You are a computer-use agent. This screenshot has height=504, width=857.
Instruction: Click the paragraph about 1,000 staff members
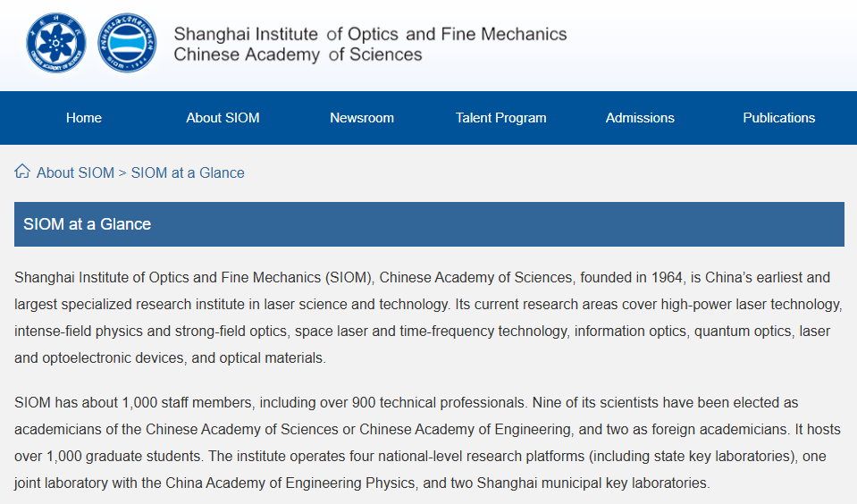[x=429, y=442]
